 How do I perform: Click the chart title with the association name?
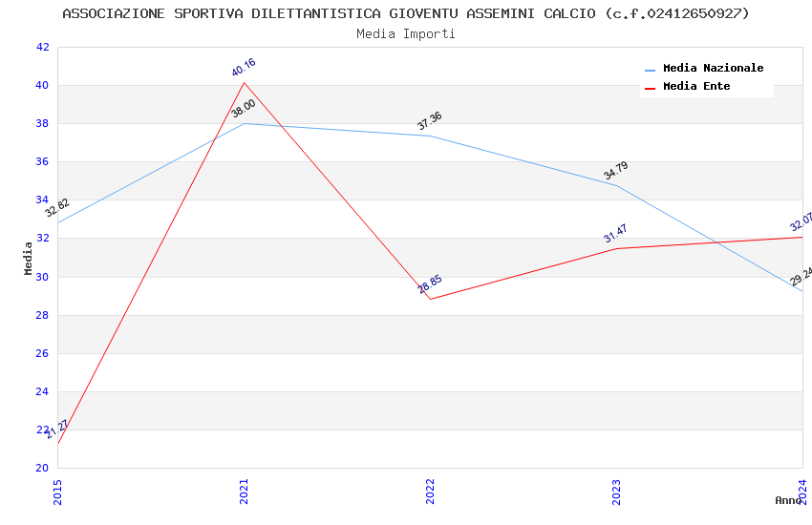pos(406,13)
